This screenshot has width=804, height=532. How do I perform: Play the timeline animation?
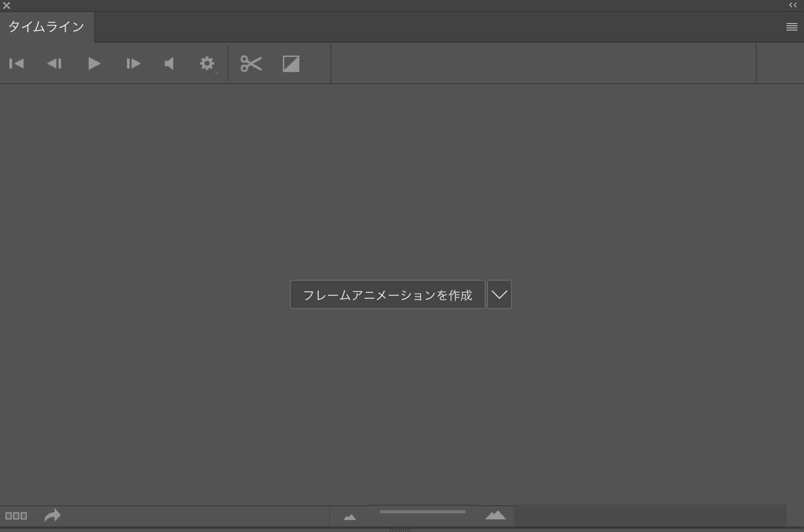click(x=94, y=63)
